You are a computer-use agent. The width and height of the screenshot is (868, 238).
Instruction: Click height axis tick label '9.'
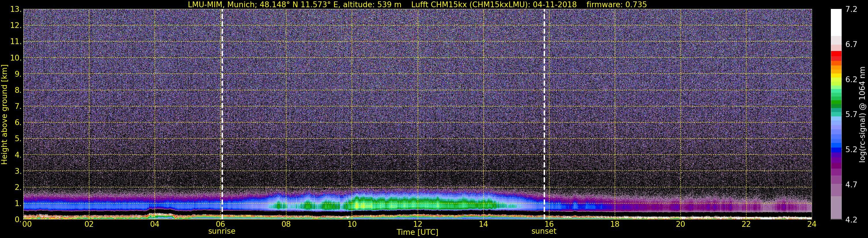click(18, 74)
